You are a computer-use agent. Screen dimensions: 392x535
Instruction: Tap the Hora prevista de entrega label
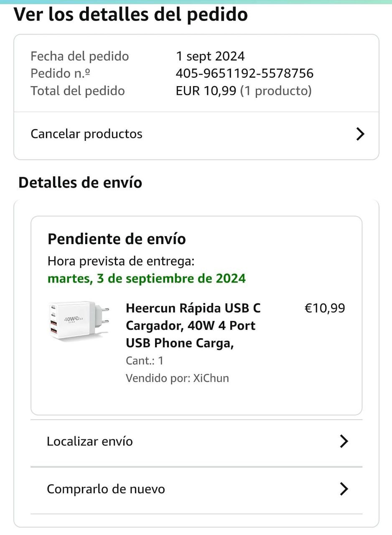(x=121, y=261)
